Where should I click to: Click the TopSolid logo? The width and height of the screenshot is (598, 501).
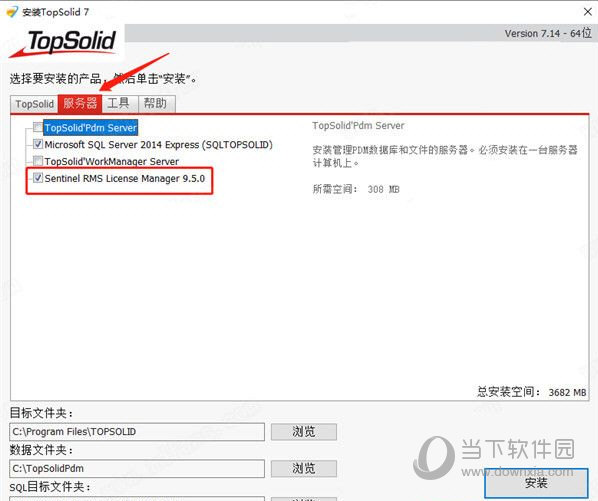[x=64, y=43]
